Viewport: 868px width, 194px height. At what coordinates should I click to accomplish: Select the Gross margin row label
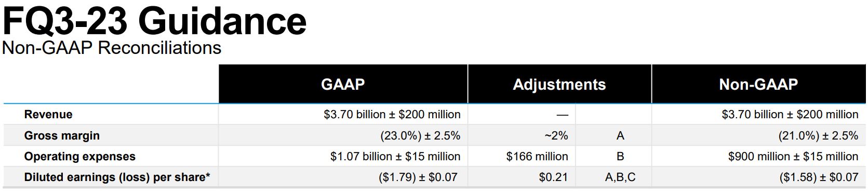pos(62,135)
